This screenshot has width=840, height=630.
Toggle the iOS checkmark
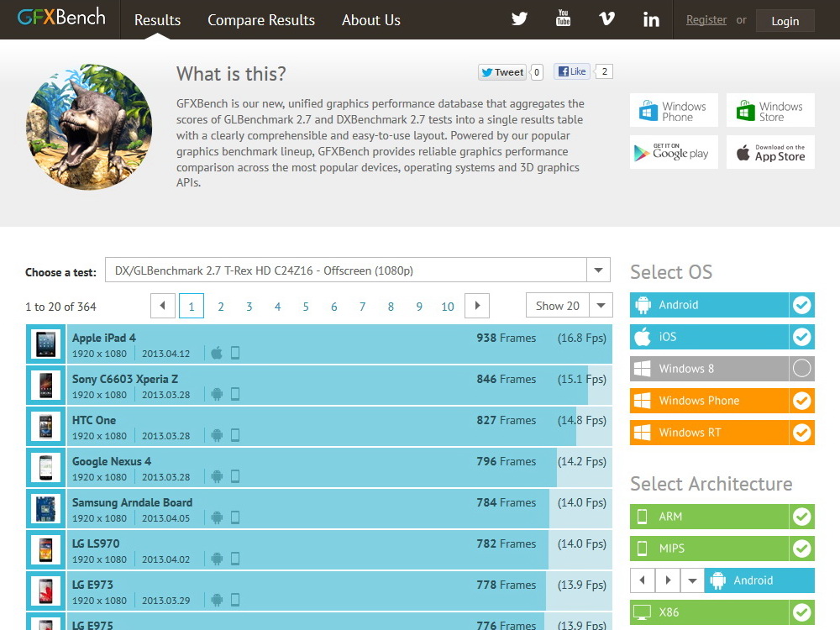tap(801, 337)
